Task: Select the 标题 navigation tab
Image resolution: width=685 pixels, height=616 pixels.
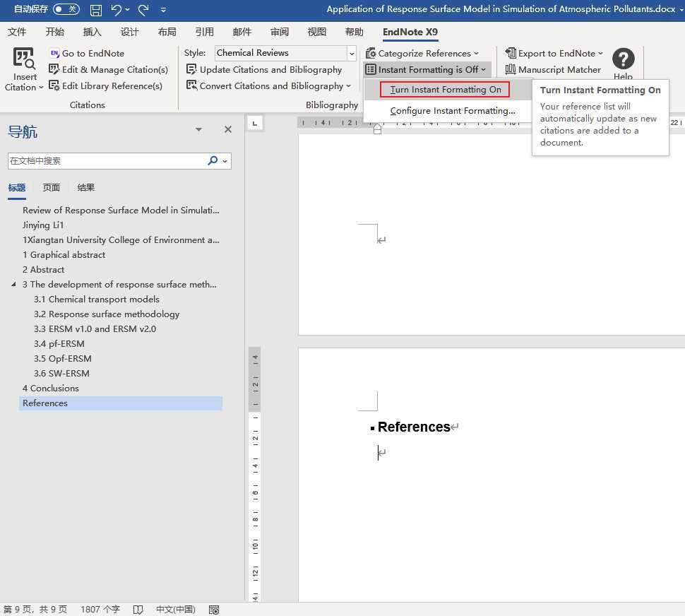Action: point(17,188)
